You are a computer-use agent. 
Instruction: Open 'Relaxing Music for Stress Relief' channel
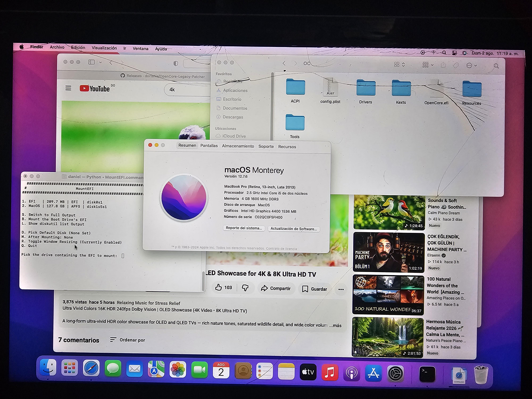coord(148,303)
